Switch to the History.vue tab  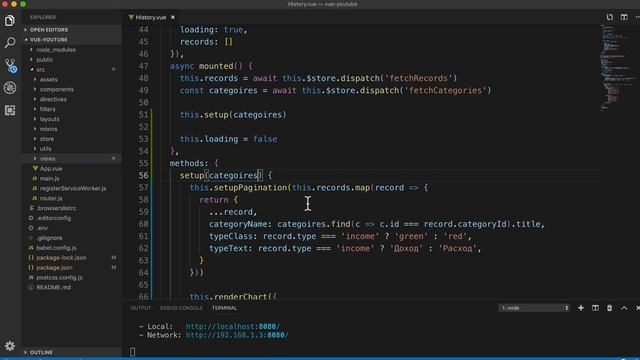click(x=151, y=17)
